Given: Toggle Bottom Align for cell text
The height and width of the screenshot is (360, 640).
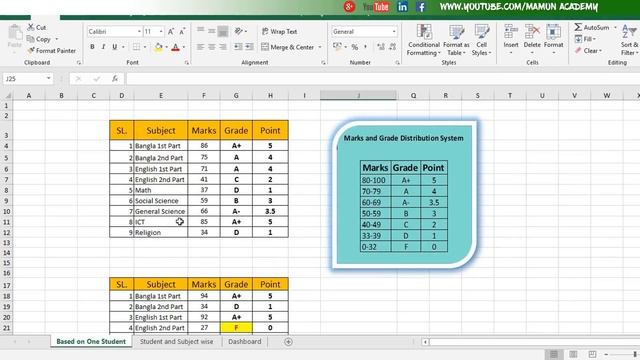Looking at the screenshot, I should [223, 31].
